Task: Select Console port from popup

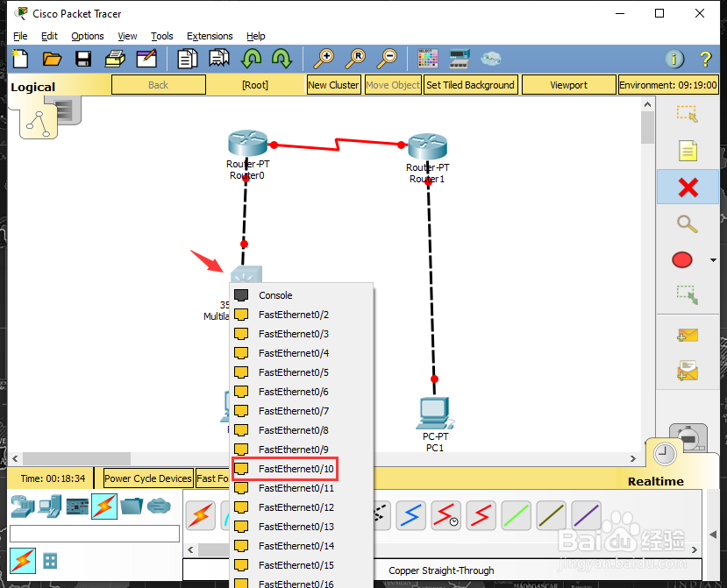Action: click(302, 295)
